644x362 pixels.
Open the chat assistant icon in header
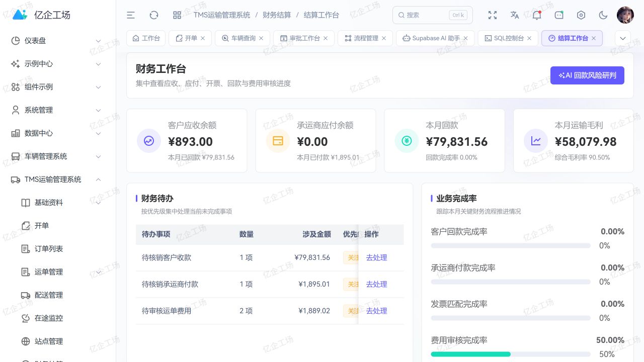pyautogui.click(x=559, y=15)
